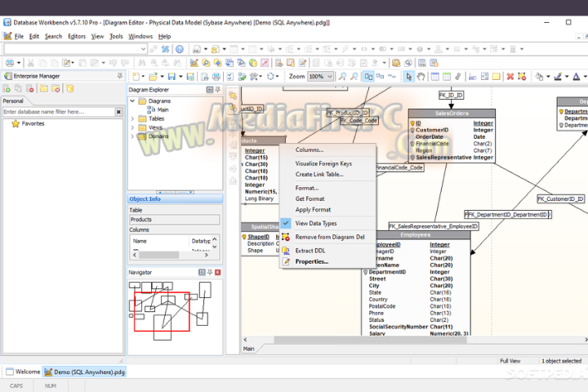Click Remove from Diagram toolbar icon

pos(522,77)
